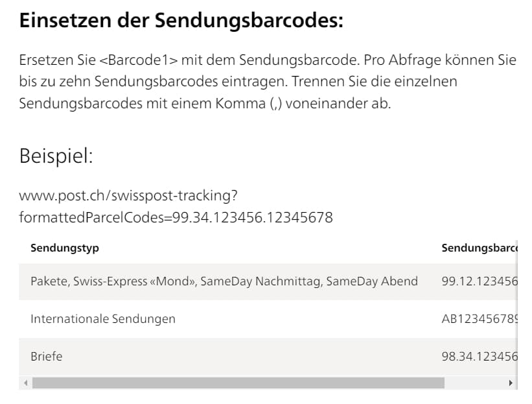The image size is (532, 404).
Task: Click the 98.34.123456 barcode cell
Action: [478, 356]
